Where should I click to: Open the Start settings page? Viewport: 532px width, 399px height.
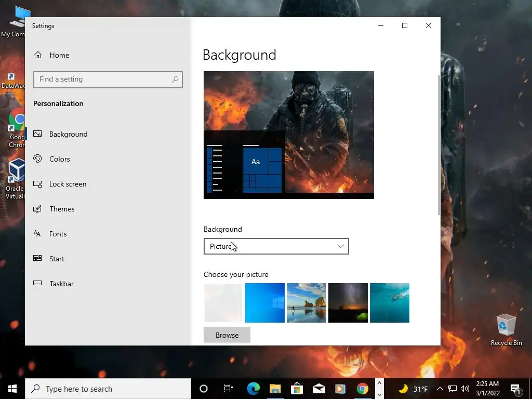tap(108, 259)
